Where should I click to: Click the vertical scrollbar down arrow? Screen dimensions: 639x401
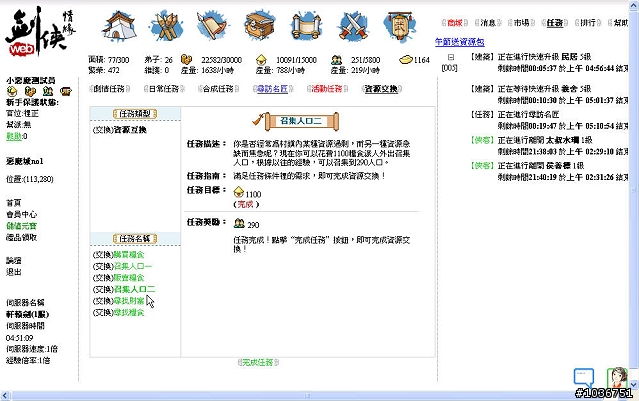[634, 384]
